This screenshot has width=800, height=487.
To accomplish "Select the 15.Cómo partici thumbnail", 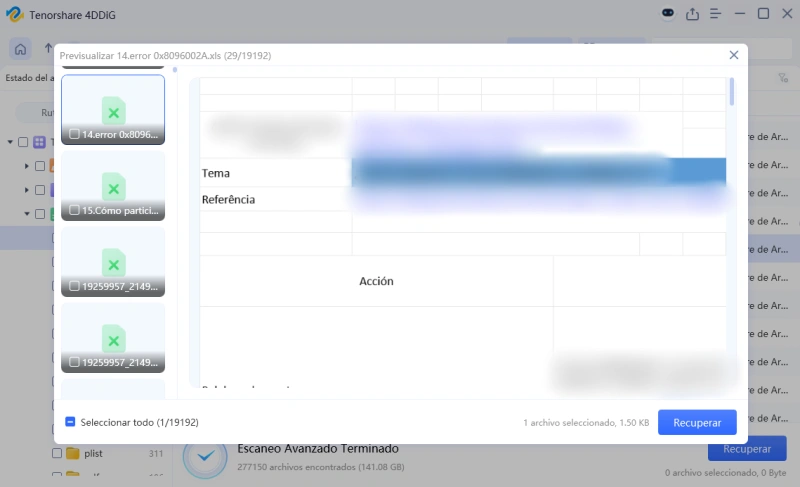I will pyautogui.click(x=113, y=186).
